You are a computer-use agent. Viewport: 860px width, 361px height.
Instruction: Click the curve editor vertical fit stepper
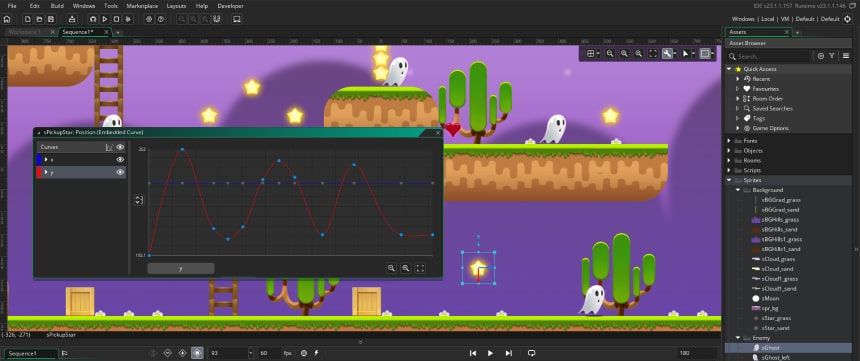point(139,200)
